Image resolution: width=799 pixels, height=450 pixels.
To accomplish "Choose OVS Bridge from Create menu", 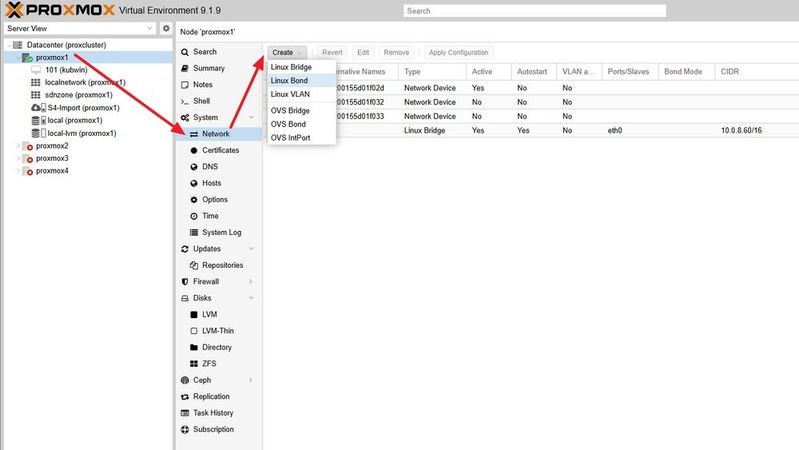I will [x=302, y=111].
